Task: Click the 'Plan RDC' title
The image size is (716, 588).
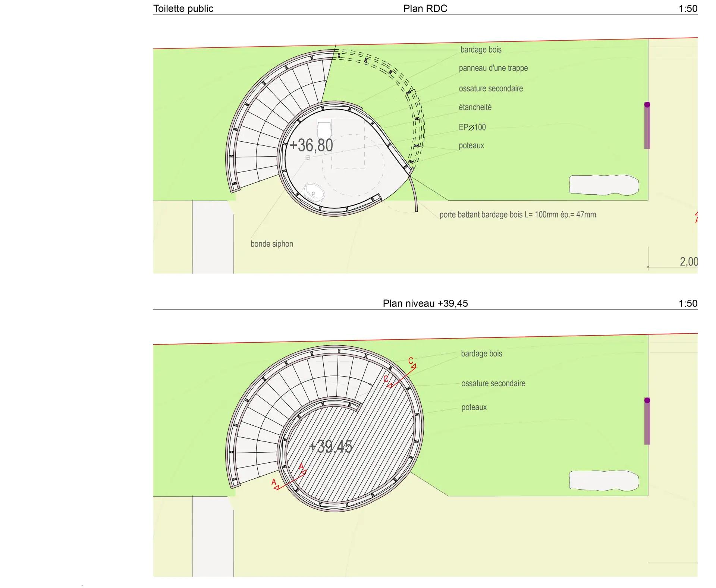Action: (425, 9)
